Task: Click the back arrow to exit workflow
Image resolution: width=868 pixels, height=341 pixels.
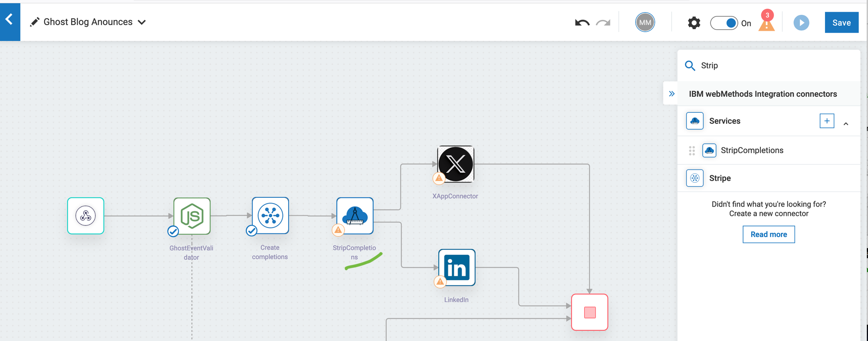Action: [10, 20]
